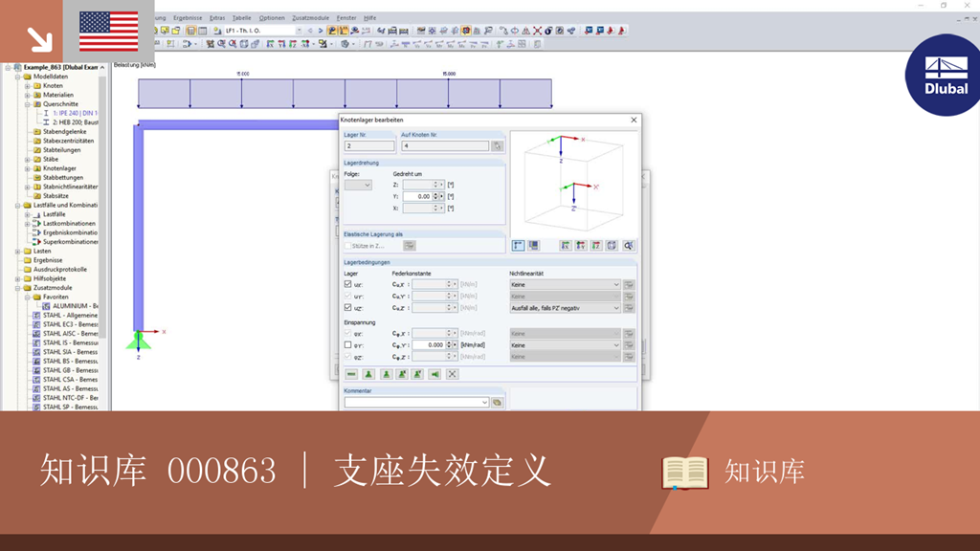The image size is (980, 551).
Task: Open the Extras menu
Action: pos(217,18)
